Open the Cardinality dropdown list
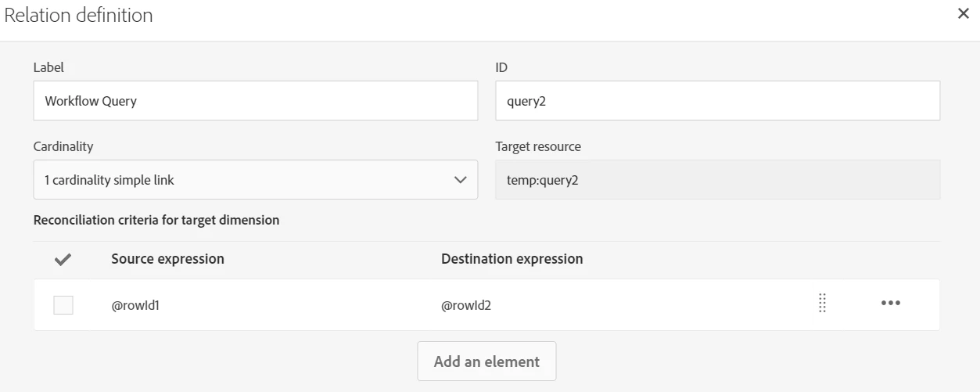The height and width of the screenshot is (392, 980). tap(255, 180)
